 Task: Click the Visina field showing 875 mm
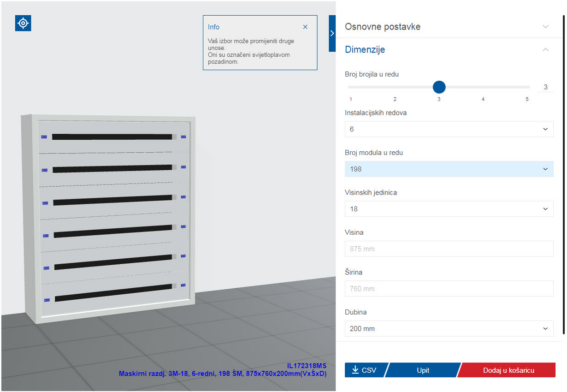[x=449, y=249]
